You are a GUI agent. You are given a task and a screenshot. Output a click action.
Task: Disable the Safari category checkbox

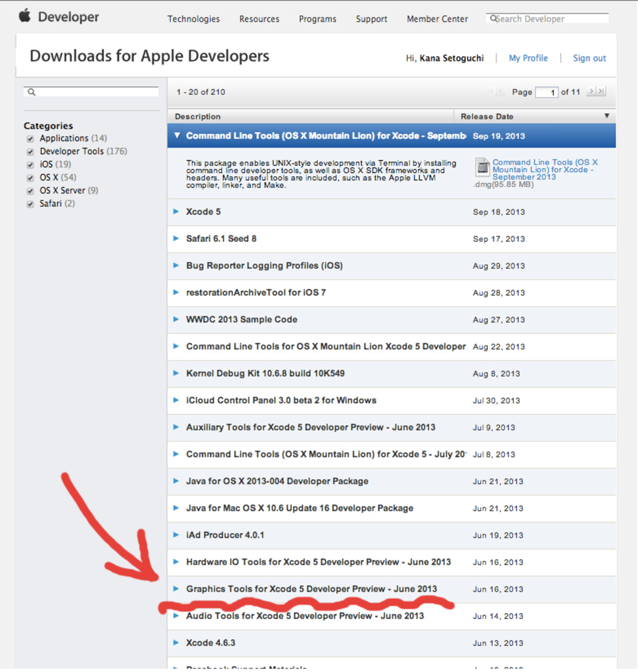click(30, 204)
